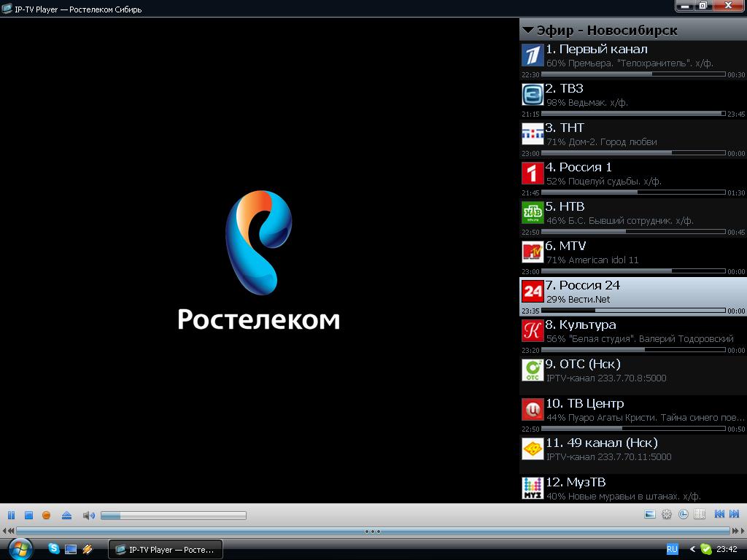The width and height of the screenshot is (747, 560).
Task: Click the RU language indicator in taskbar
Action: coord(672,549)
